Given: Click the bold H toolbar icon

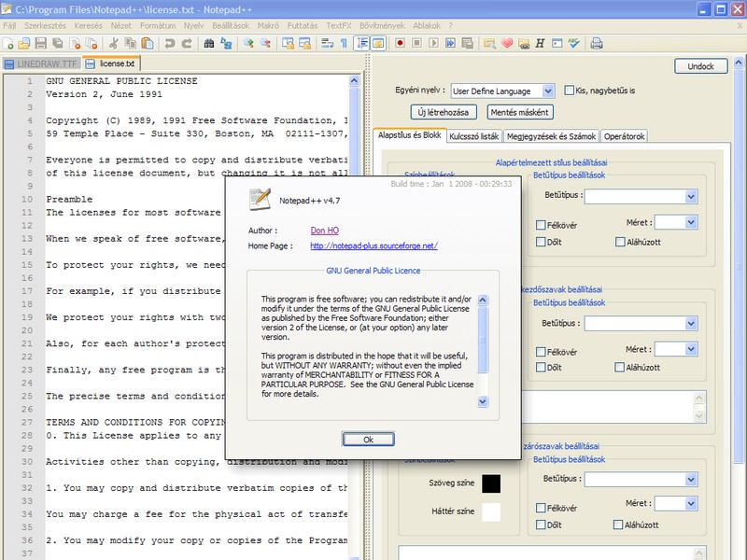Looking at the screenshot, I should [x=540, y=43].
